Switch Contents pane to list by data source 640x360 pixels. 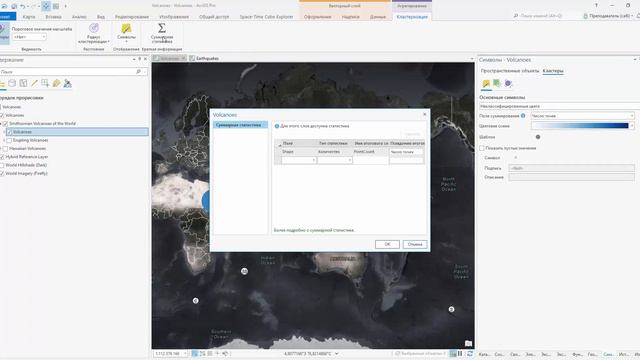(12, 83)
